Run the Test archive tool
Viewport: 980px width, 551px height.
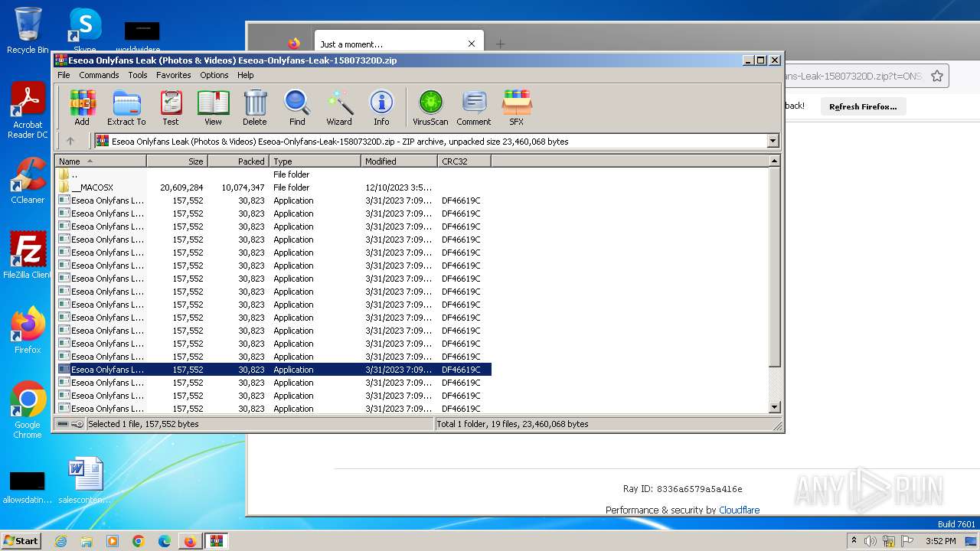(171, 107)
